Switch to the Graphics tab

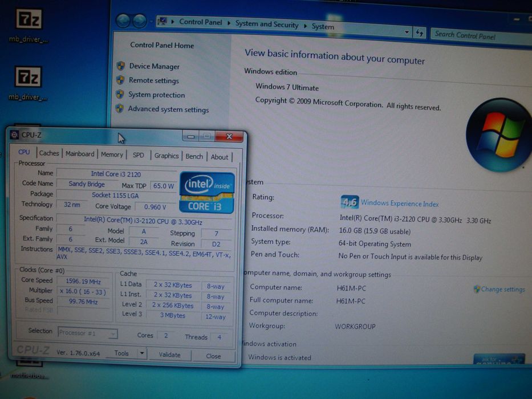point(166,156)
